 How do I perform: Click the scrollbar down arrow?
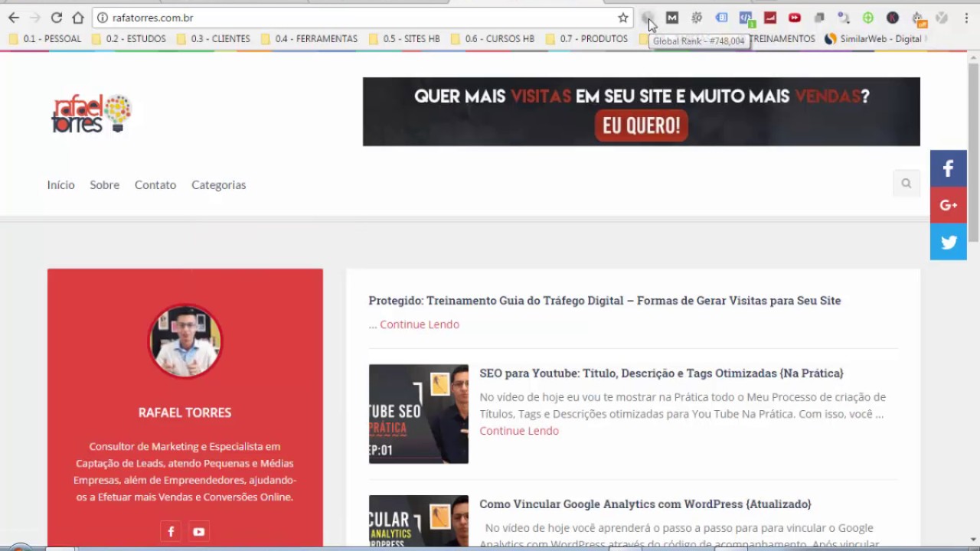pyautogui.click(x=973, y=540)
